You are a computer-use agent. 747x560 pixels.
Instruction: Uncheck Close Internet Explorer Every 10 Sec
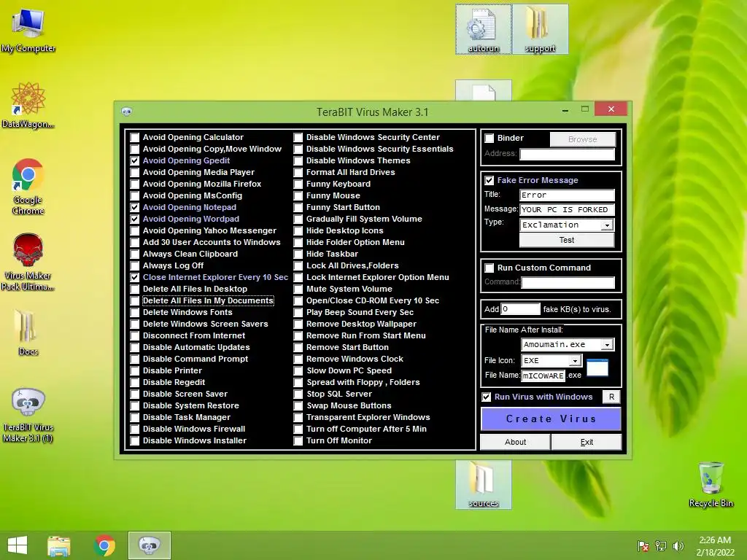click(x=135, y=278)
